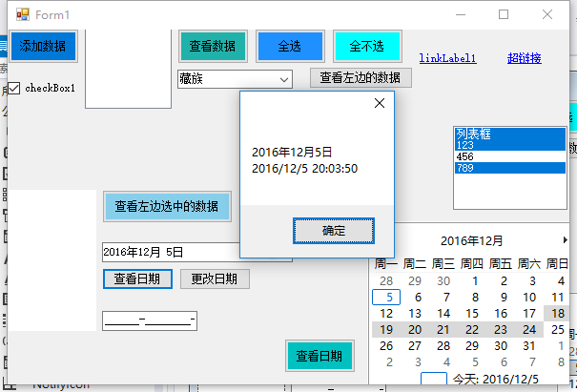Close the message box with X
Image resolution: width=577 pixels, height=392 pixels.
380,103
